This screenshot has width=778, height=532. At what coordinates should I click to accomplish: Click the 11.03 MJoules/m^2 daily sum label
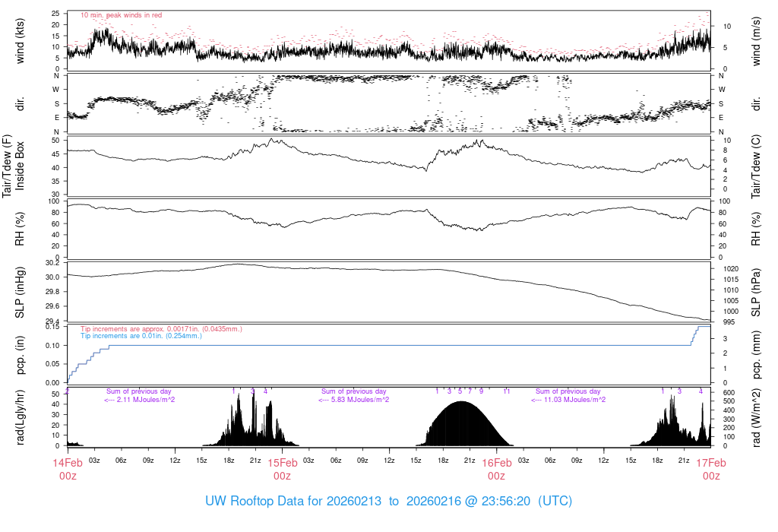[x=568, y=400]
